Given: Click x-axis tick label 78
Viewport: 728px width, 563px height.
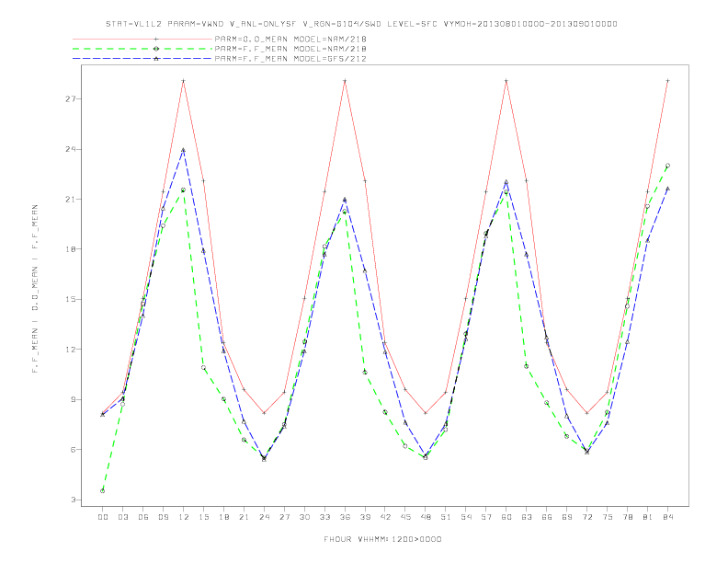Looking at the screenshot, I should coord(627,517).
